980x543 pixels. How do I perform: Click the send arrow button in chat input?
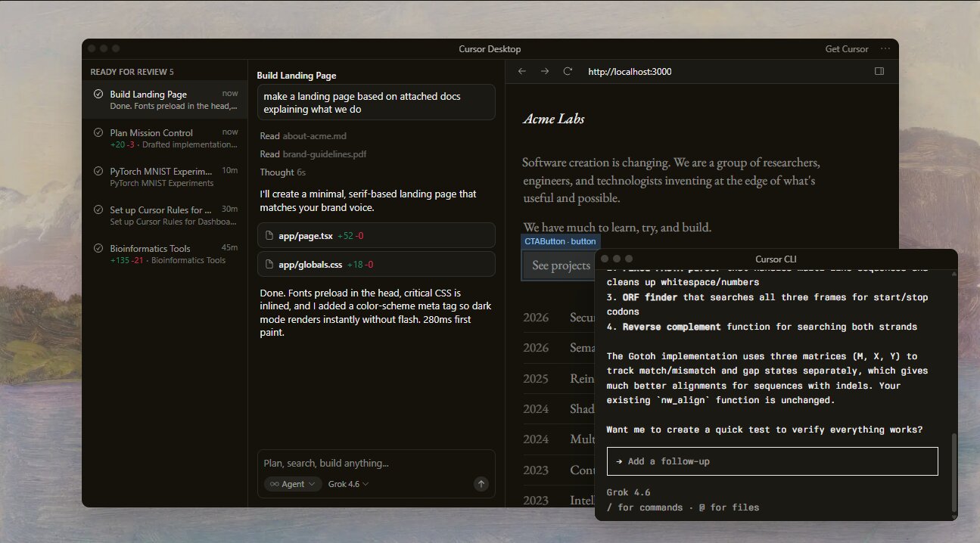coord(481,484)
